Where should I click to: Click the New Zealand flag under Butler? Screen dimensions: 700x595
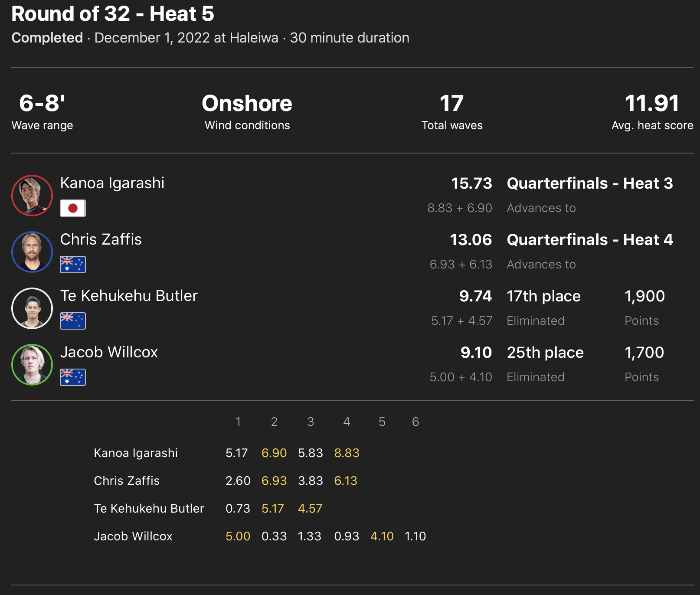(73, 321)
